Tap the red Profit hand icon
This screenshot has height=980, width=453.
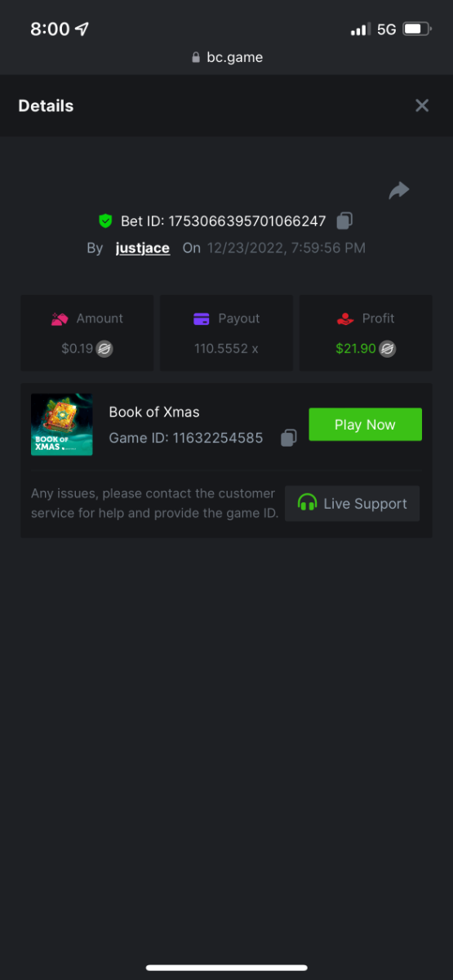tap(344, 318)
